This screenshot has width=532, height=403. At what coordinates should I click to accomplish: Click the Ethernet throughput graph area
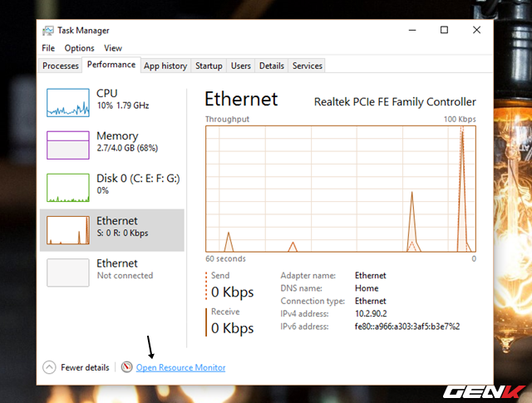tap(341, 189)
